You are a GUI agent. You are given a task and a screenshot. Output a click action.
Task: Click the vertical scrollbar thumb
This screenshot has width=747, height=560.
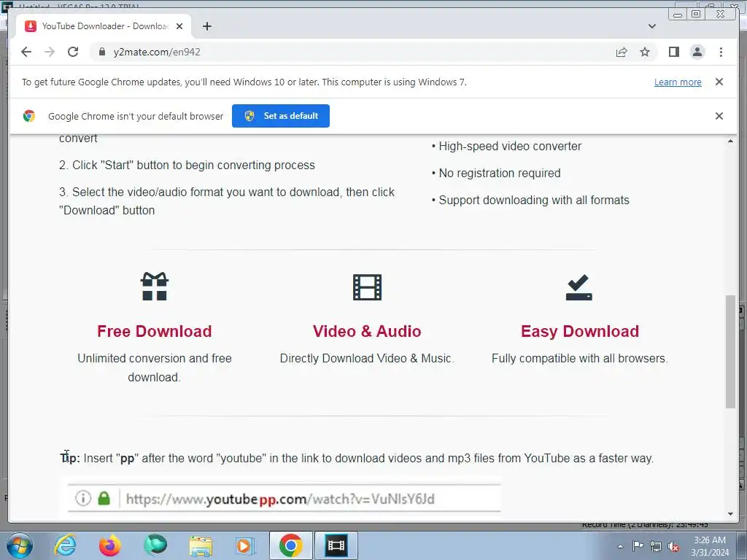(x=730, y=351)
